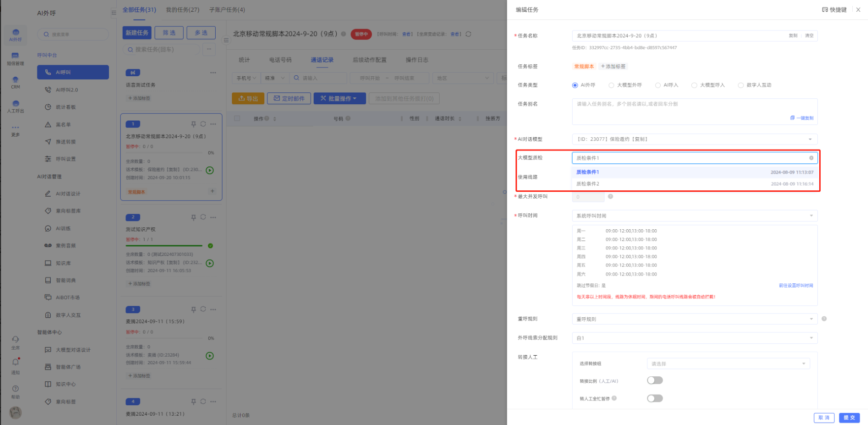Click help icon next to 最大并发呼叫

[611, 197]
